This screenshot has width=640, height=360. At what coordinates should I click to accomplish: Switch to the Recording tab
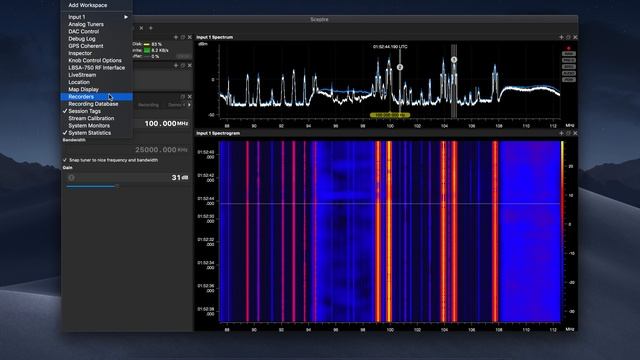[148, 105]
